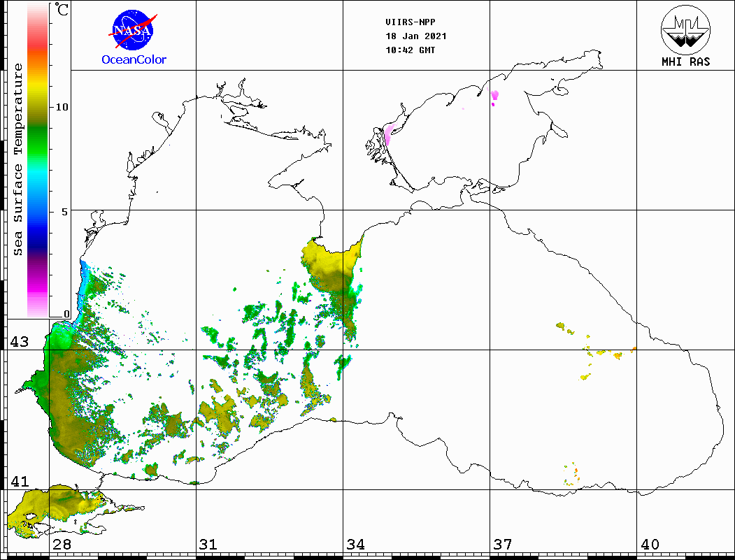735x560 pixels.
Task: Click the °C unit label
Action: pos(62,10)
